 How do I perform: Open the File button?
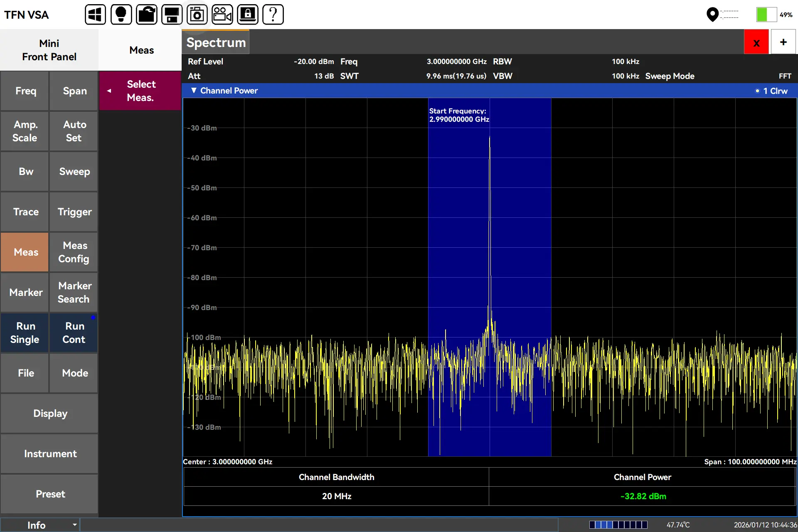pos(25,373)
